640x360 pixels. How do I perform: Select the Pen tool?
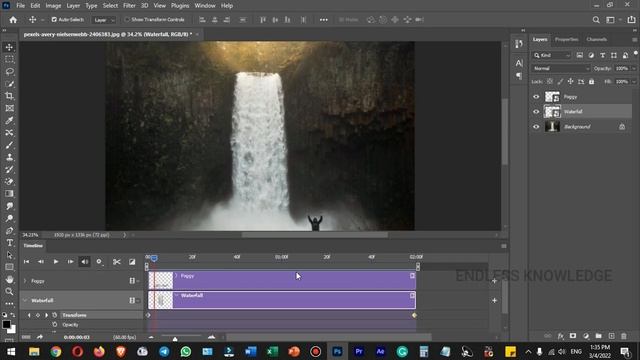coord(9,231)
